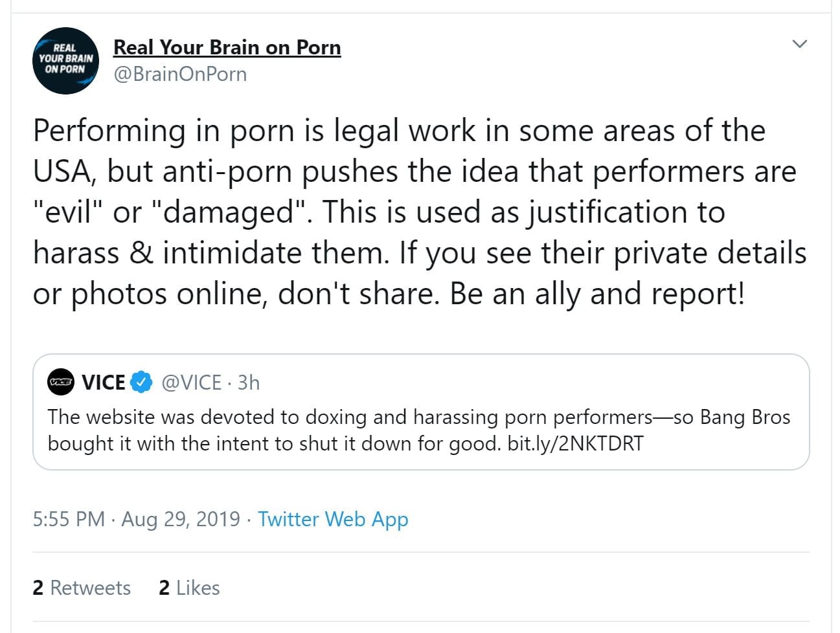840x633 pixels.
Task: Click the 3h timestamp on quoted tweet
Action: [x=249, y=383]
